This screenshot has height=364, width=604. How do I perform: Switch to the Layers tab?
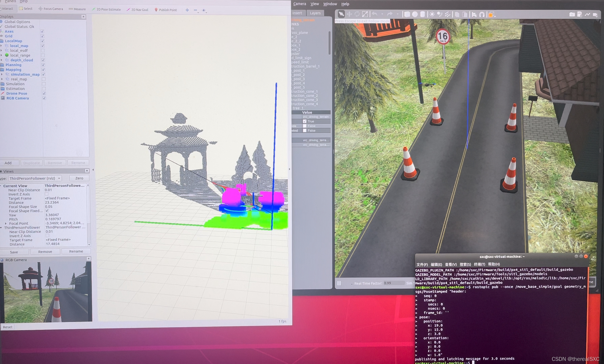(315, 13)
